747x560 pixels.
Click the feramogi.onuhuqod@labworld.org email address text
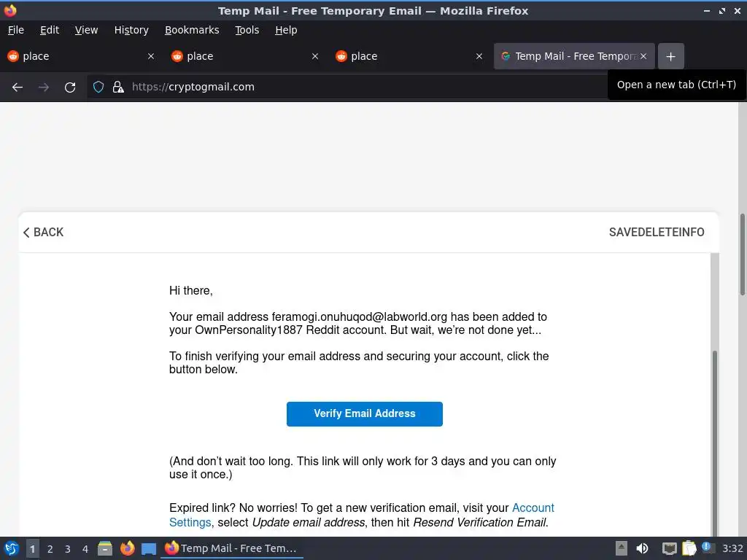[x=359, y=317]
